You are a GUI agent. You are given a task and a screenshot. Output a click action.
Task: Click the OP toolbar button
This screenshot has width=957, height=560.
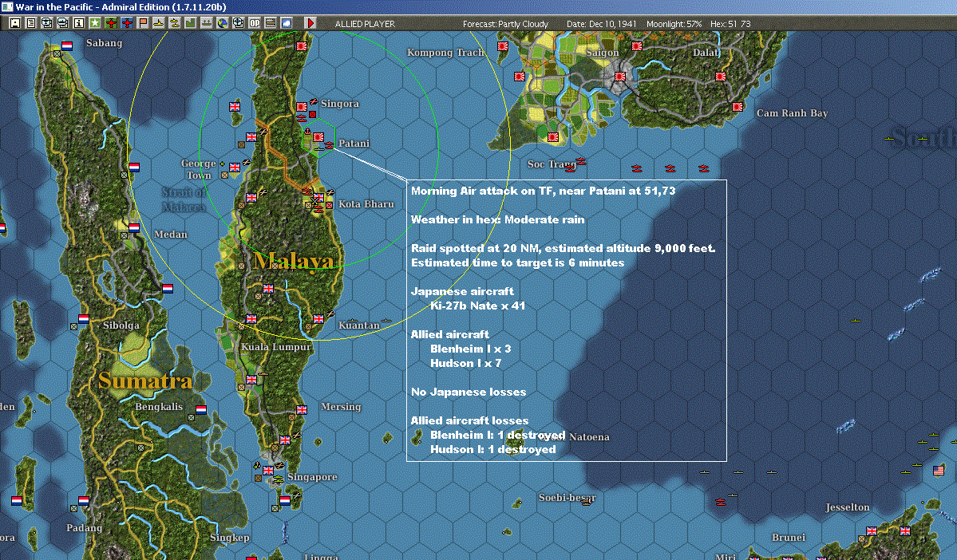(254, 23)
